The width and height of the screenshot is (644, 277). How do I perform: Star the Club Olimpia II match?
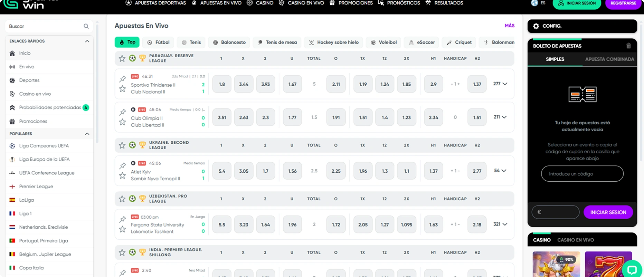pos(122,122)
